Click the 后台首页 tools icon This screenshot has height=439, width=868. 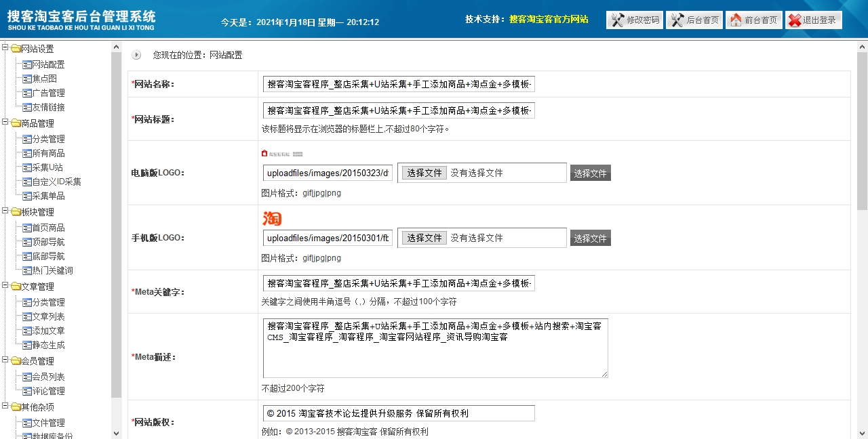point(677,20)
